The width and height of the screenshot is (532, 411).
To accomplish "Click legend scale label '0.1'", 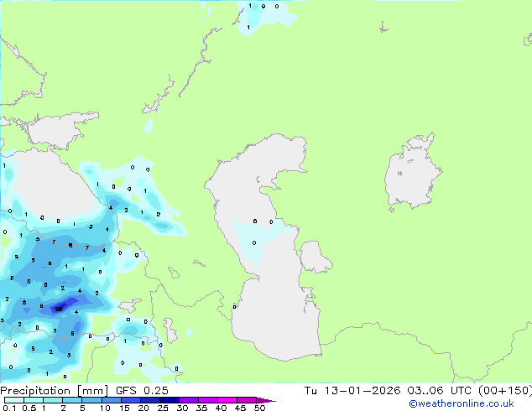I will (9, 408).
